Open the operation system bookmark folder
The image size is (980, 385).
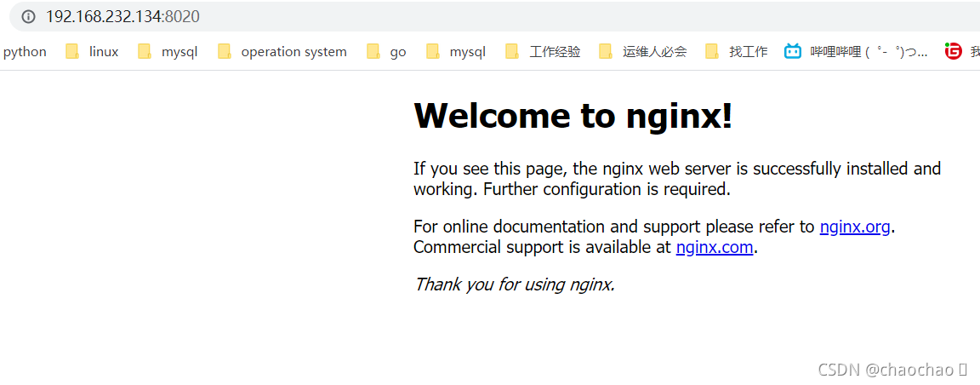(282, 52)
